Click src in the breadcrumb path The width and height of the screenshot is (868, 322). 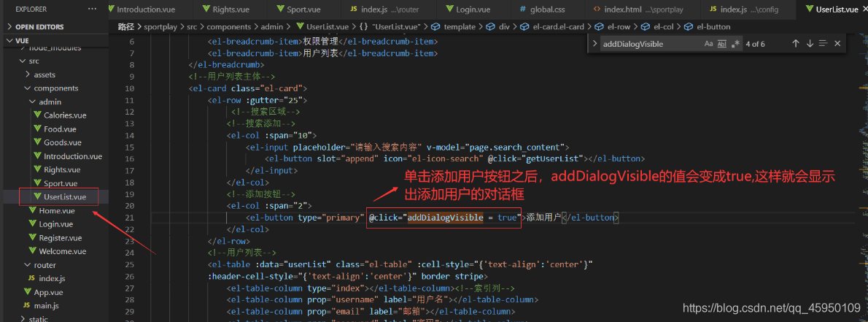190,26
